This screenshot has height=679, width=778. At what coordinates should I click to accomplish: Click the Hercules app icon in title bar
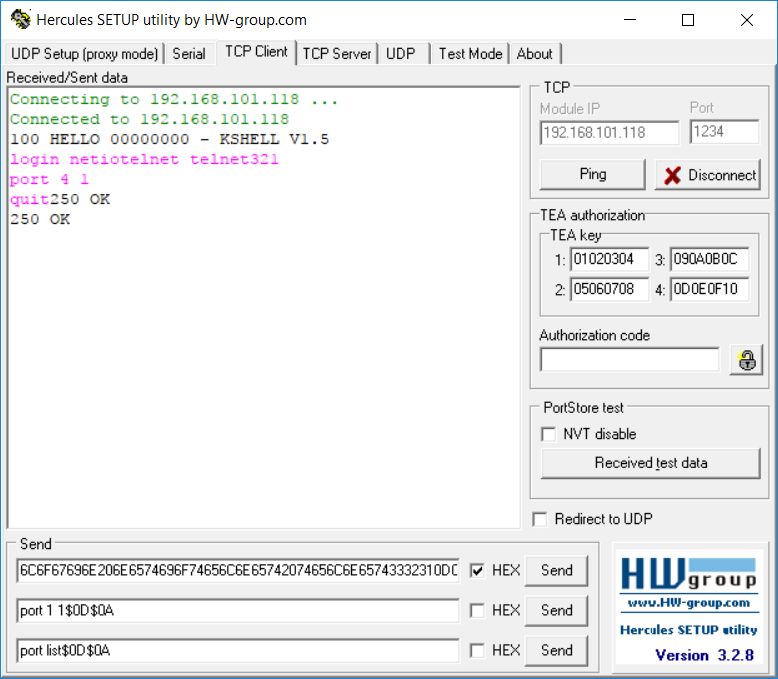point(20,19)
